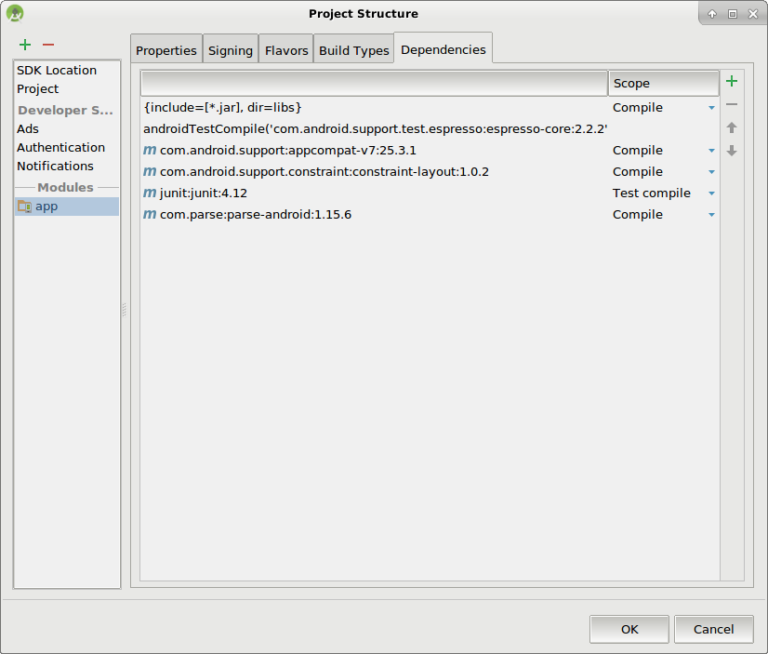Select the espresso-core androidTestCompile row
Screen dimensions: 768x654
[x=375, y=129]
